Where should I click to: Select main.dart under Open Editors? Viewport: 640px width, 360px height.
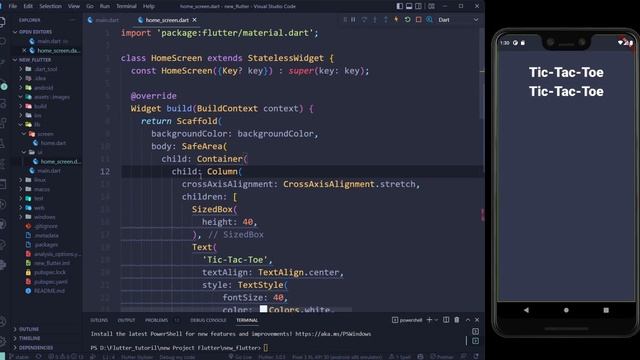[x=48, y=41]
